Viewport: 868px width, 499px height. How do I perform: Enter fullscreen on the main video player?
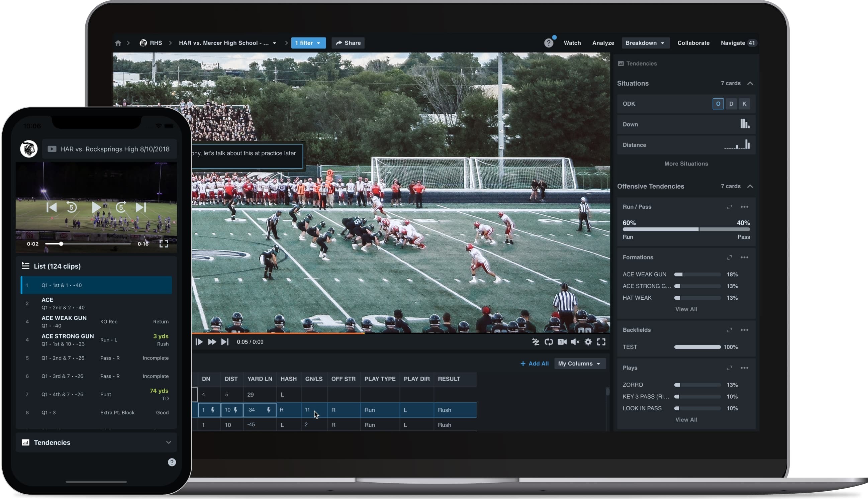click(x=601, y=342)
